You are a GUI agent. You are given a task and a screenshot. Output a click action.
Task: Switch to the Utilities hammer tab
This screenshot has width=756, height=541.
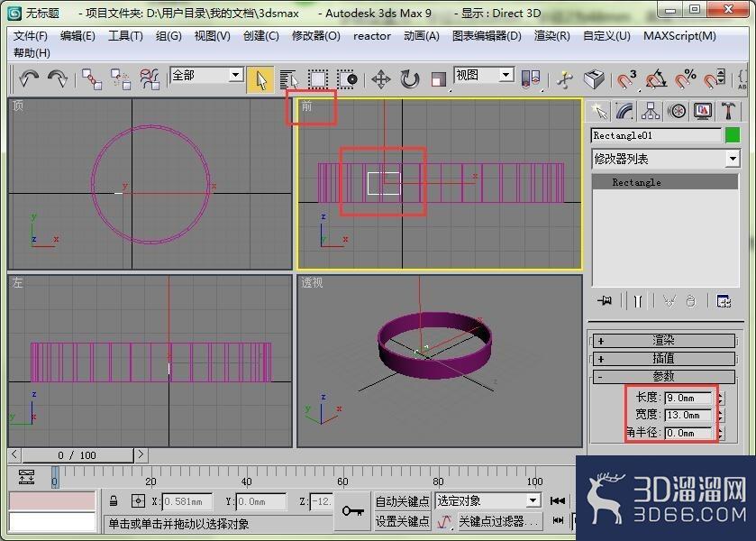[729, 112]
